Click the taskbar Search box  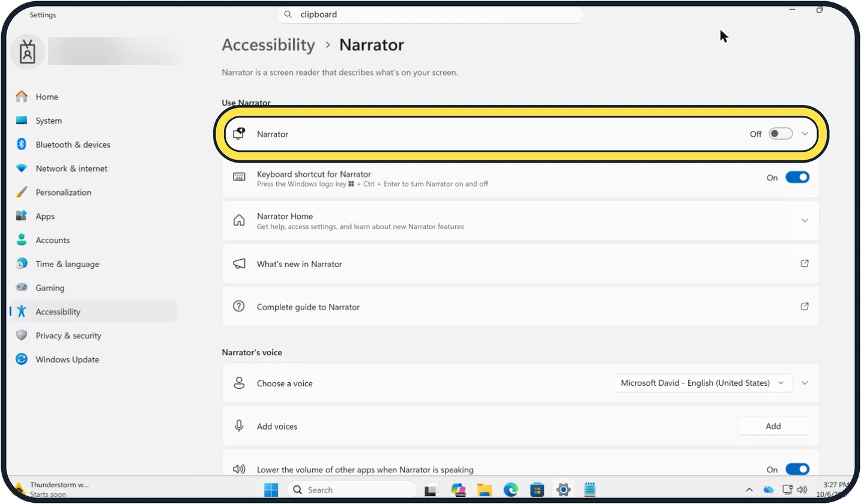(x=352, y=490)
